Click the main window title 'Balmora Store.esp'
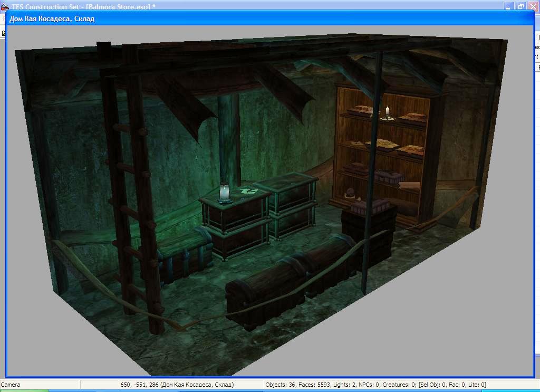Image resolution: width=540 pixels, height=392 pixels. pos(118,6)
